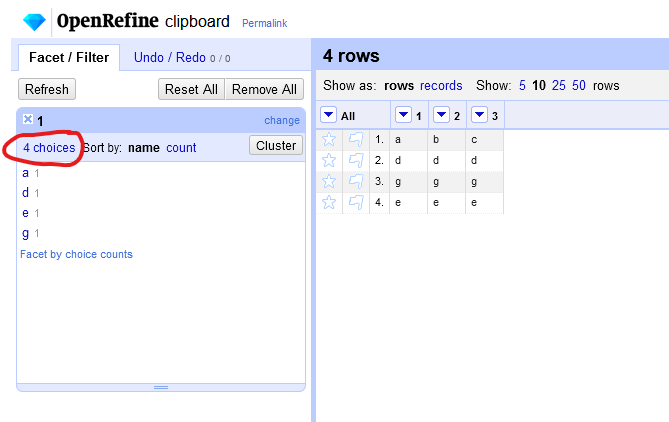Viewport: 669px width, 422px height.
Task: Click column 1 cell in row 4
Action: (x=408, y=202)
